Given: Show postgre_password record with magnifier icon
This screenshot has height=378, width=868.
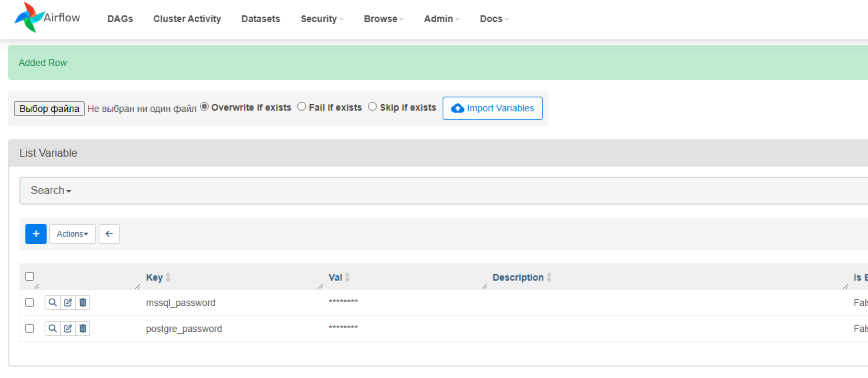Looking at the screenshot, I should [x=53, y=329].
